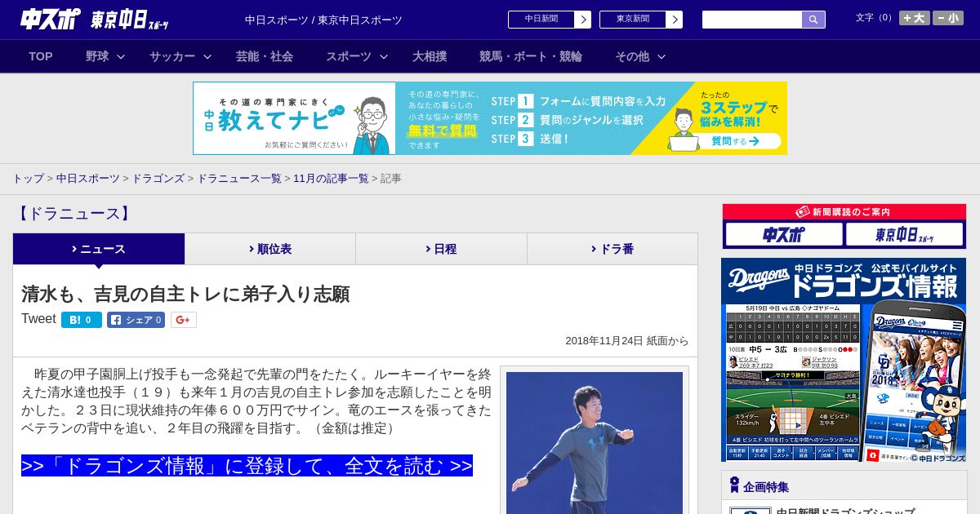
Task: Click the article headline text
Action: pos(185,294)
